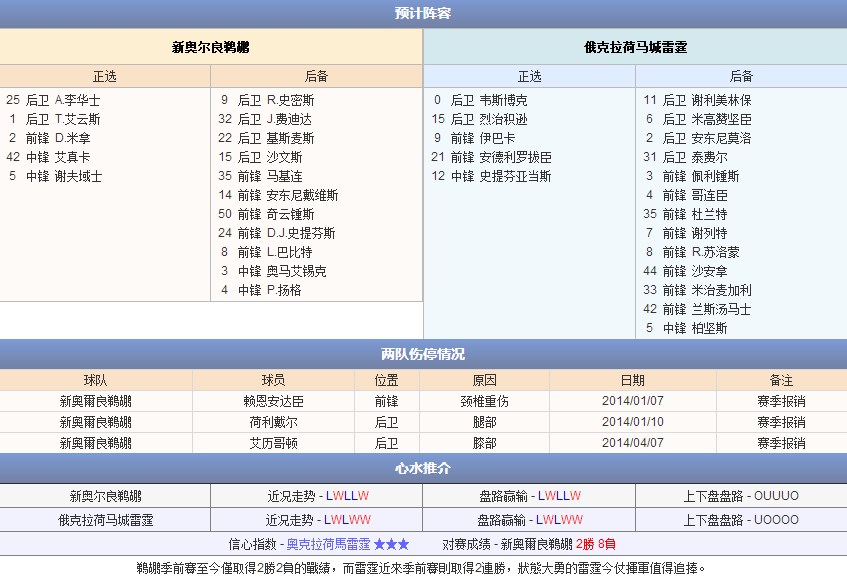Select the 新奥尔良鹈鹕 team heading
The height and width of the screenshot is (579, 847).
point(211,47)
